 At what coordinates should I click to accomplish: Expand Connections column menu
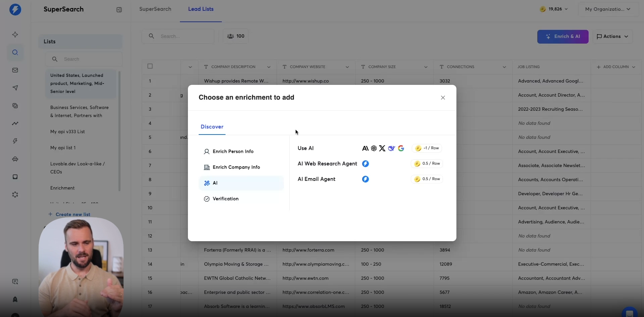point(504,67)
